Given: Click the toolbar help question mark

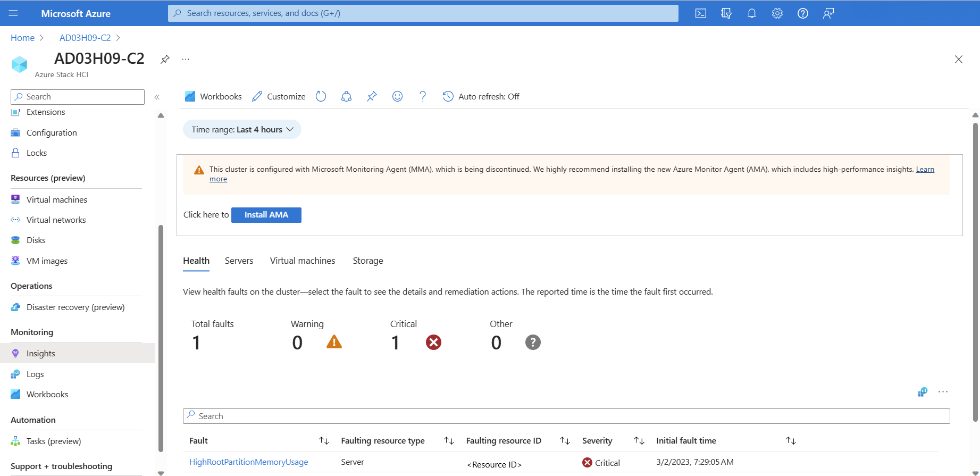Looking at the screenshot, I should pos(423,96).
